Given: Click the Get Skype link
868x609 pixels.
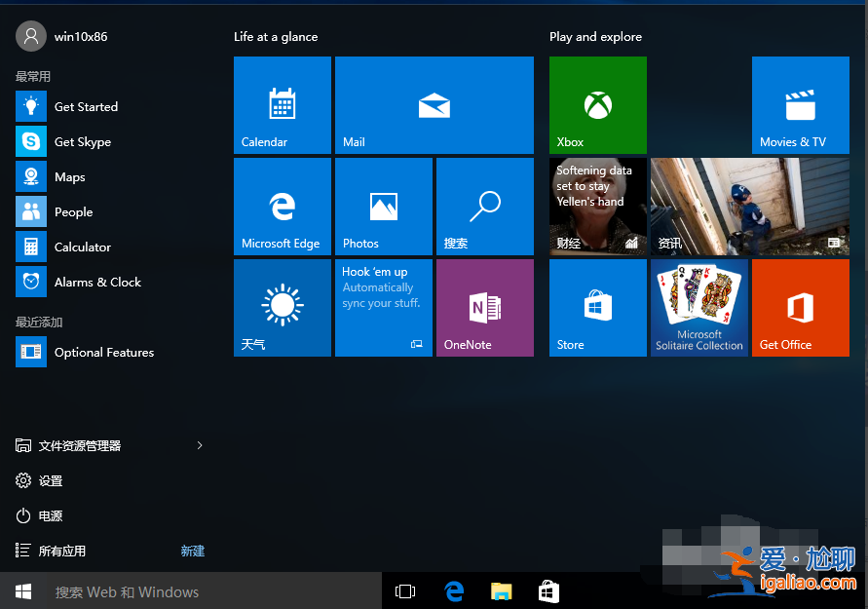Looking at the screenshot, I should pyautogui.click(x=83, y=141).
